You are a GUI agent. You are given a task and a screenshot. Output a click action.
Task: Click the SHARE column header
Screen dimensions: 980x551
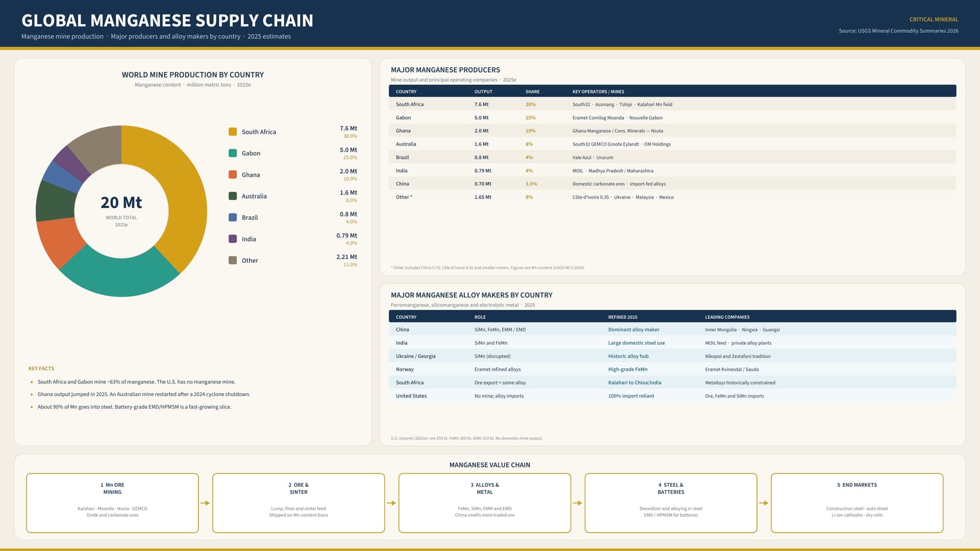pos(532,92)
